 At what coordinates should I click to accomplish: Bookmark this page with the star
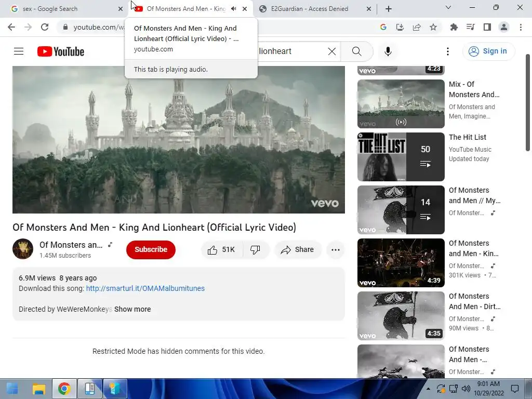[x=433, y=27]
